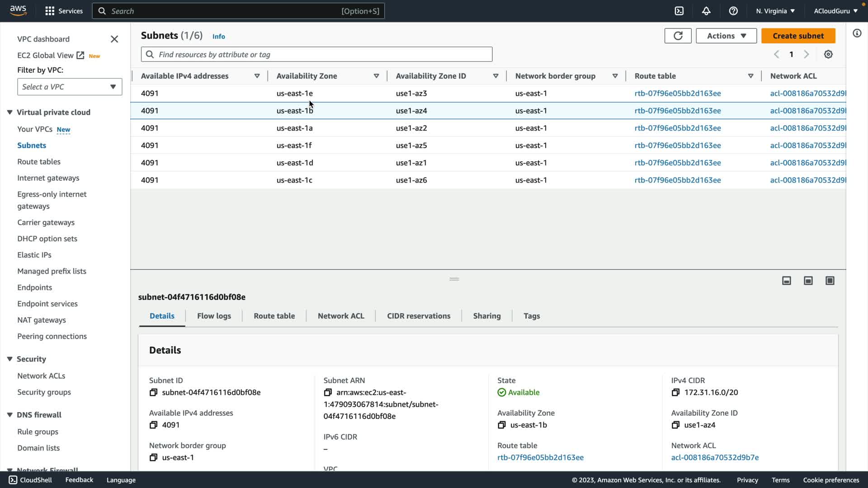
Task: Open table preferences gear icon
Action: 828,54
